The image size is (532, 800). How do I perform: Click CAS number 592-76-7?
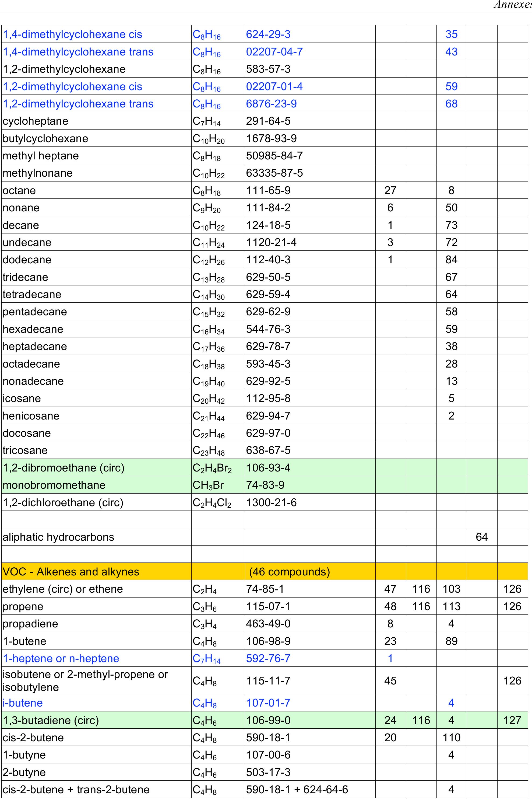tap(268, 658)
